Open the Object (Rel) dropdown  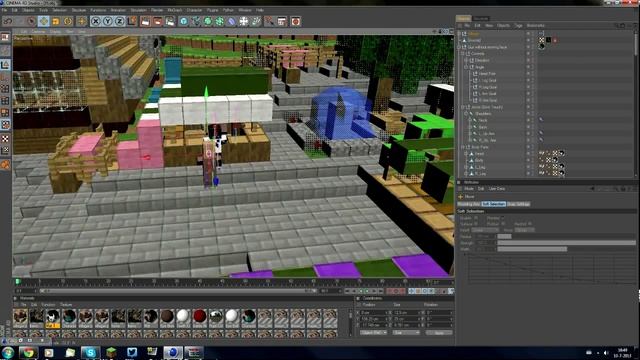pos(373,333)
